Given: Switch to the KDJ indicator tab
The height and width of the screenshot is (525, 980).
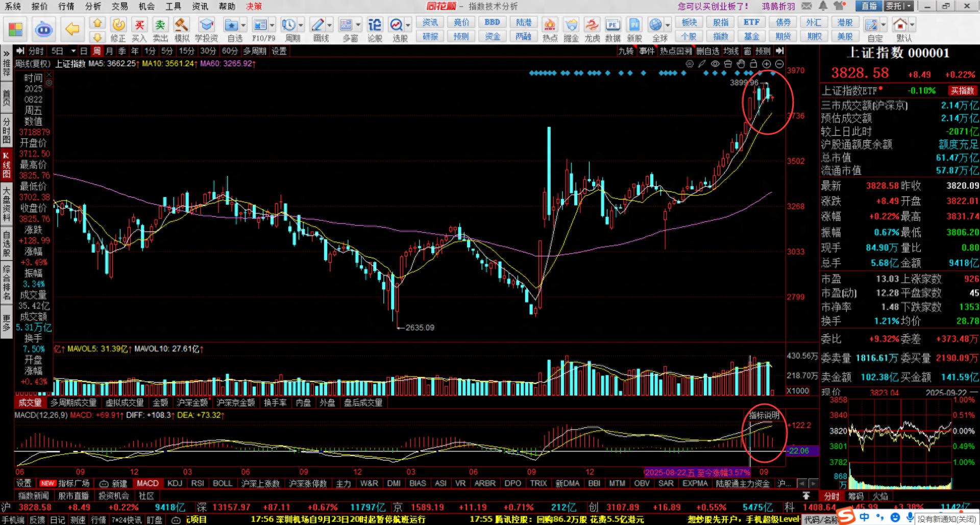Looking at the screenshot, I should click(175, 483).
